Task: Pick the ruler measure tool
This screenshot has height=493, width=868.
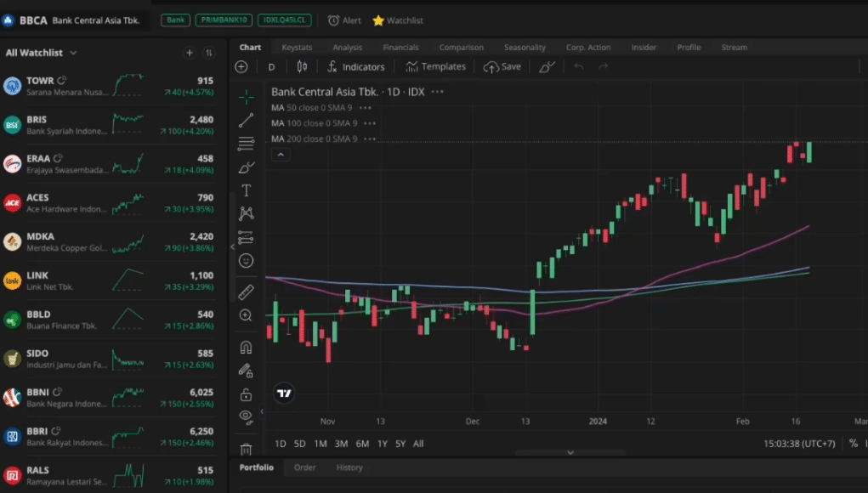Action: [x=246, y=292]
